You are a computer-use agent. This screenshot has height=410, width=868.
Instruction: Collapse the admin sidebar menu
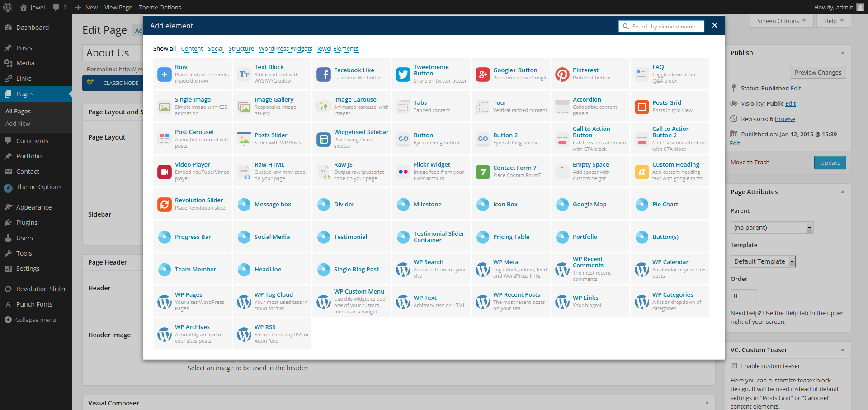(x=36, y=320)
